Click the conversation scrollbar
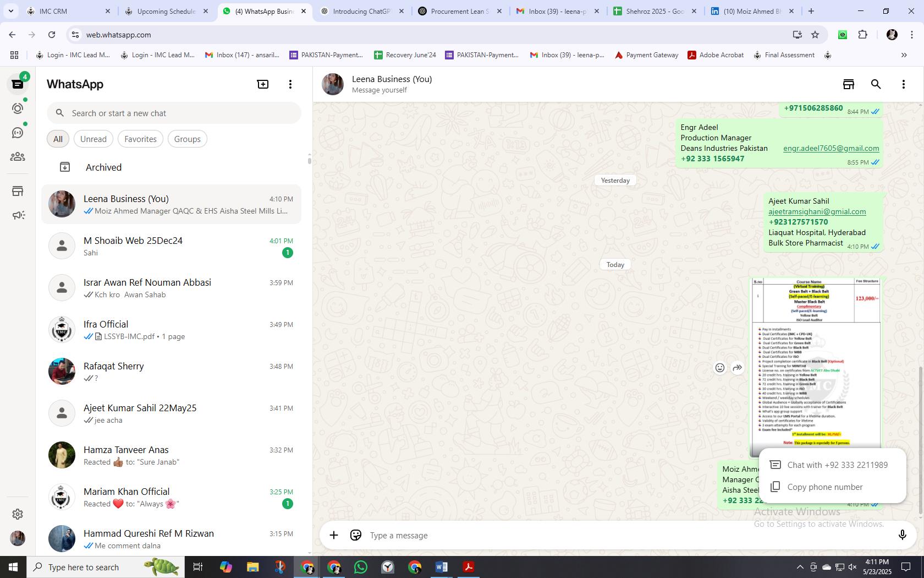 (921, 440)
